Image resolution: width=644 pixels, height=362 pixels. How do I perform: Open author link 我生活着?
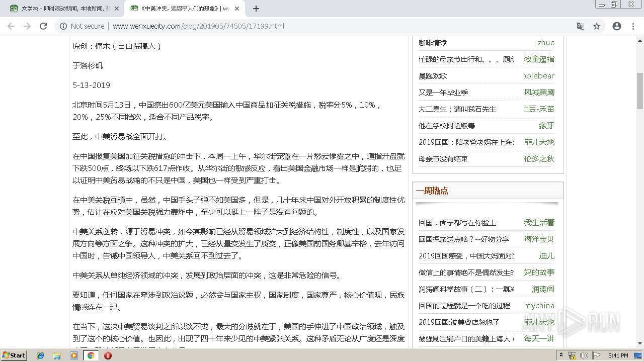[539, 223]
